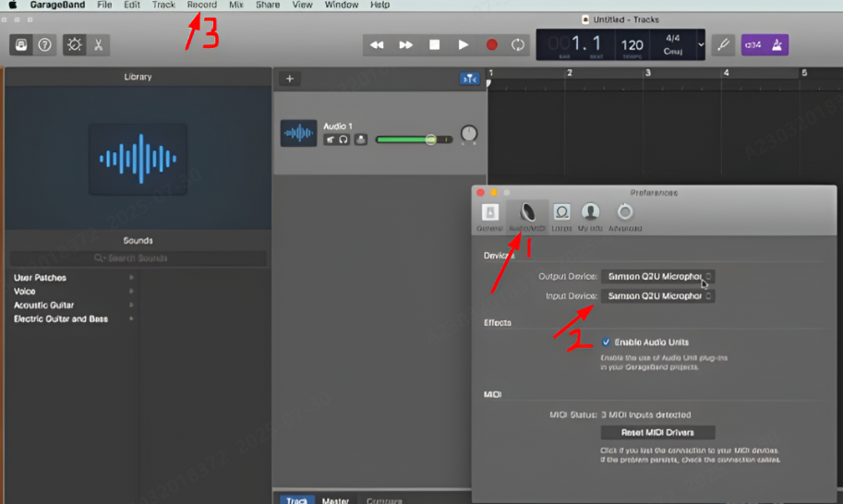
Task: Select Advanced tab in Preferences
Action: coord(625,218)
